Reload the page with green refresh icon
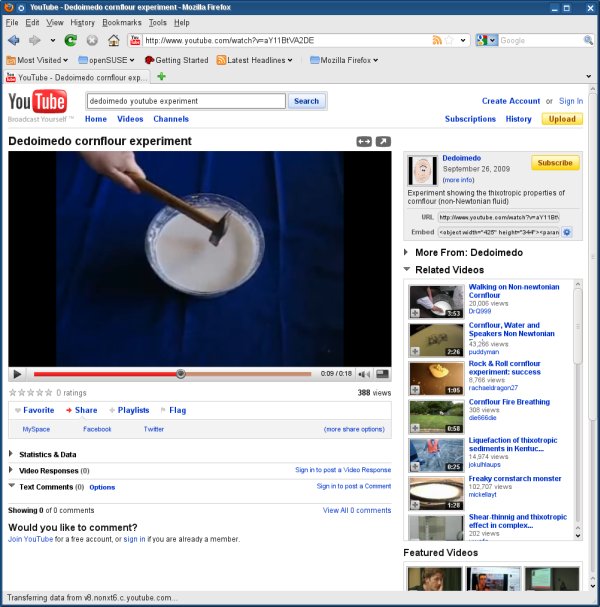Image resolution: width=600 pixels, height=607 pixels. [x=70, y=40]
